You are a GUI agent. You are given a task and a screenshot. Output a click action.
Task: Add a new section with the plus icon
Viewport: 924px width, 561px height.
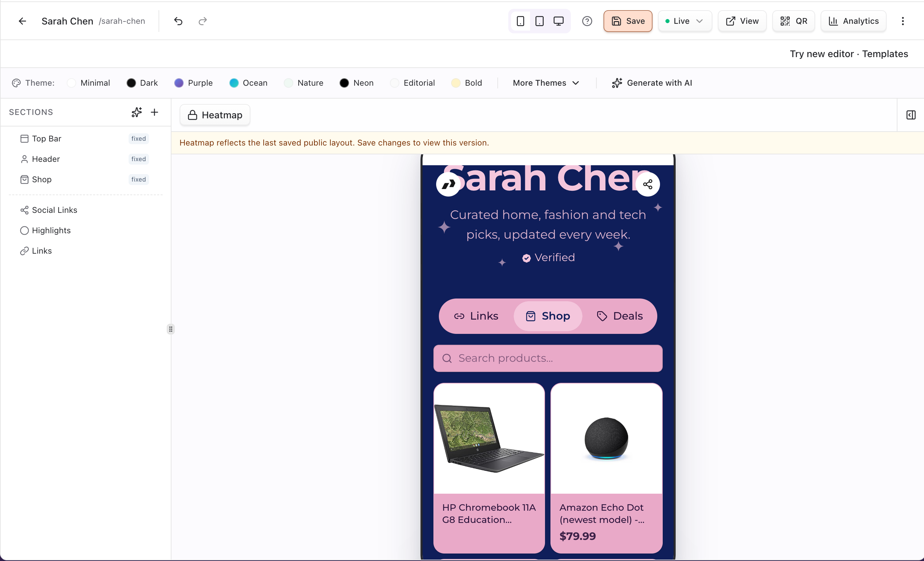pyautogui.click(x=154, y=112)
